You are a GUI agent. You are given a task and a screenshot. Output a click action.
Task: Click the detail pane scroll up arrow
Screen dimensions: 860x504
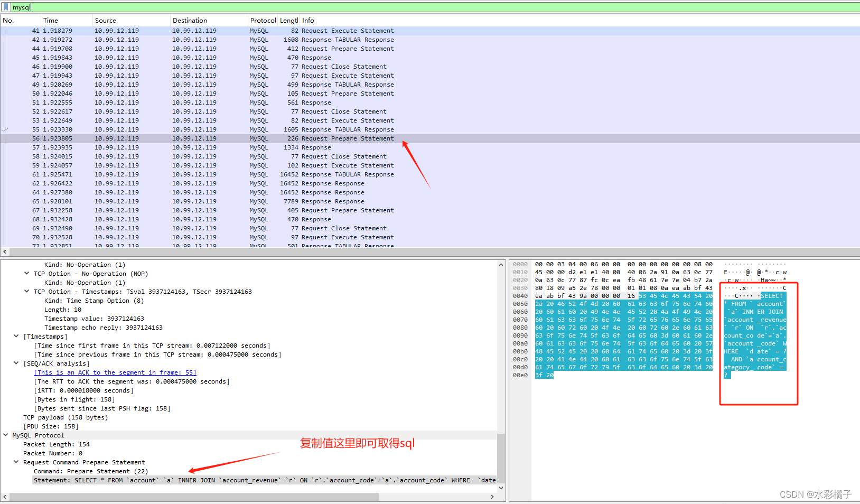[501, 265]
